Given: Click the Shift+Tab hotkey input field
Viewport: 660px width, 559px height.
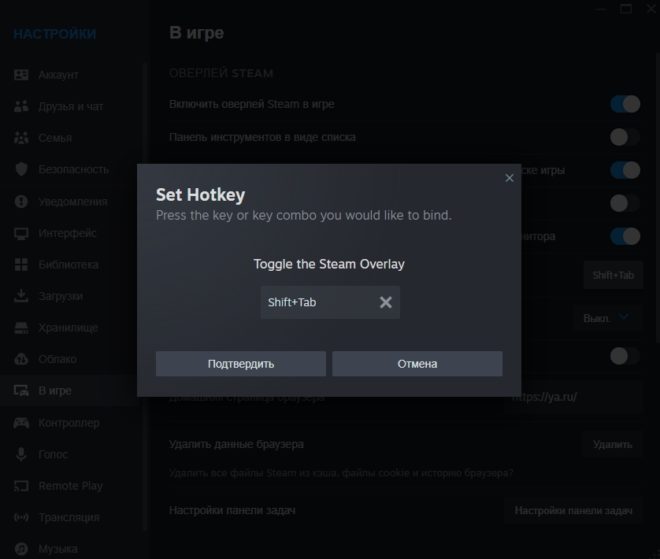Looking at the screenshot, I should [330, 302].
